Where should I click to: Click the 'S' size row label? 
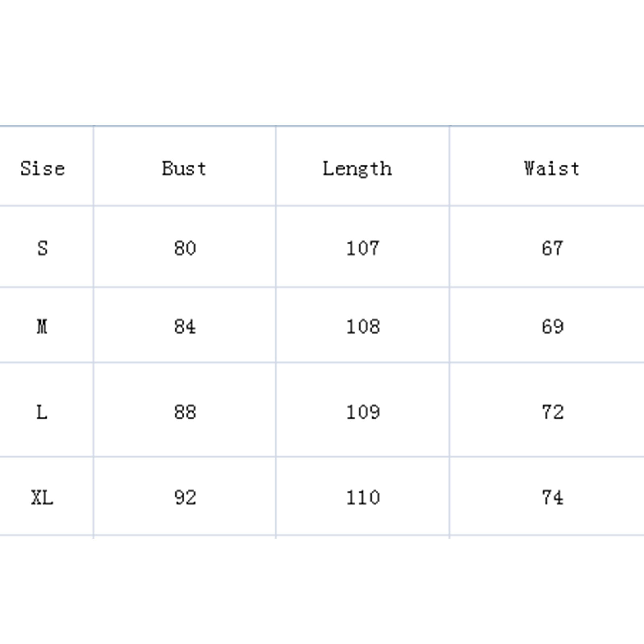coord(43,248)
